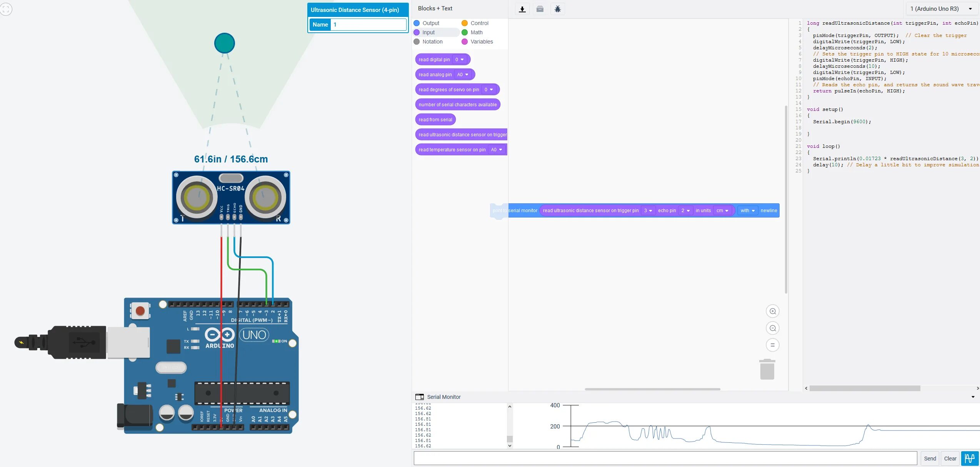The height and width of the screenshot is (467, 980).
Task: Change trigger pin 3 dropdown in block
Action: click(648, 211)
